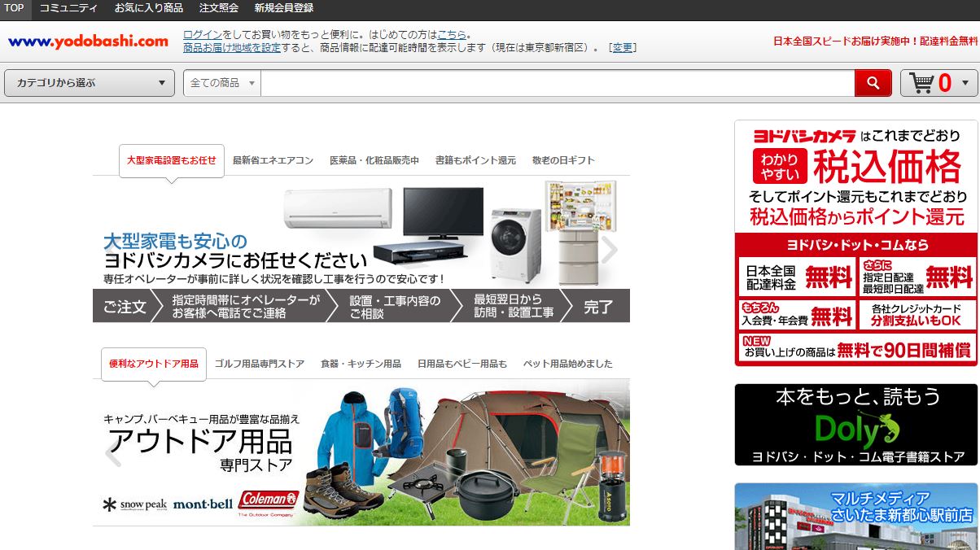
Task: Switch to the ペット用品始めました tab
Action: click(567, 364)
